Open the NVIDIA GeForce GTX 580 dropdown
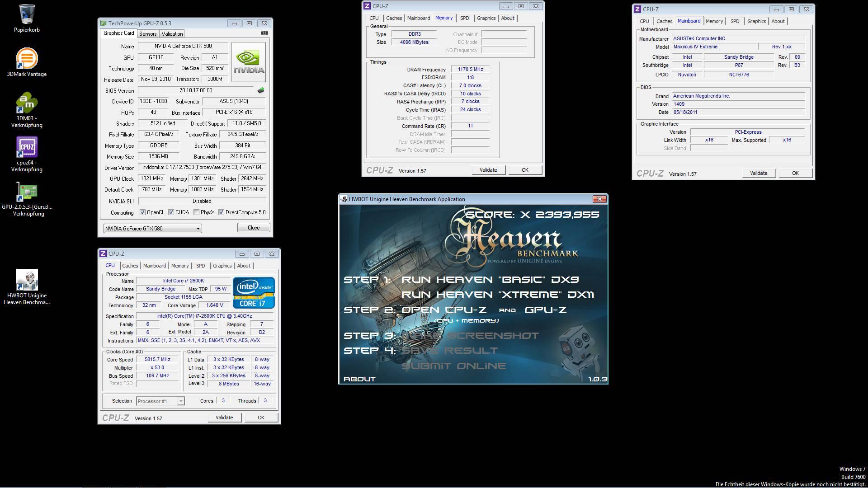Viewport: 868px width, 488px height. 152,228
